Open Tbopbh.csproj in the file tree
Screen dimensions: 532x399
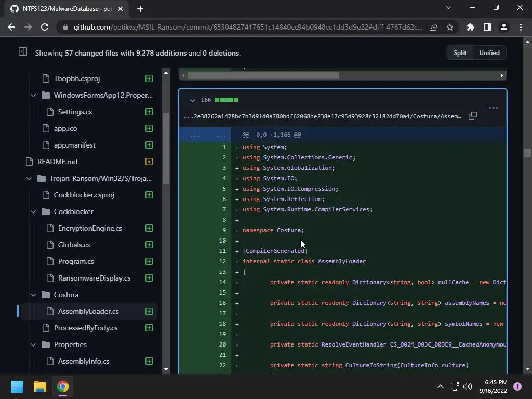77,78
